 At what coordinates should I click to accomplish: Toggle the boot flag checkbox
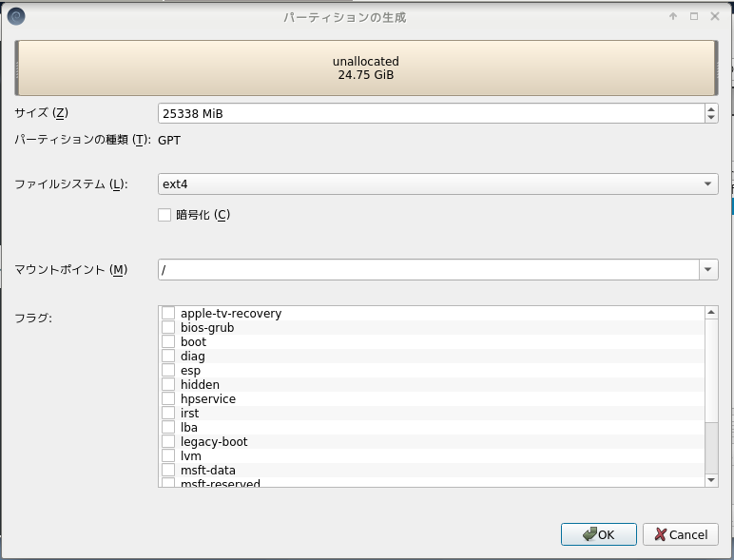tap(168, 342)
